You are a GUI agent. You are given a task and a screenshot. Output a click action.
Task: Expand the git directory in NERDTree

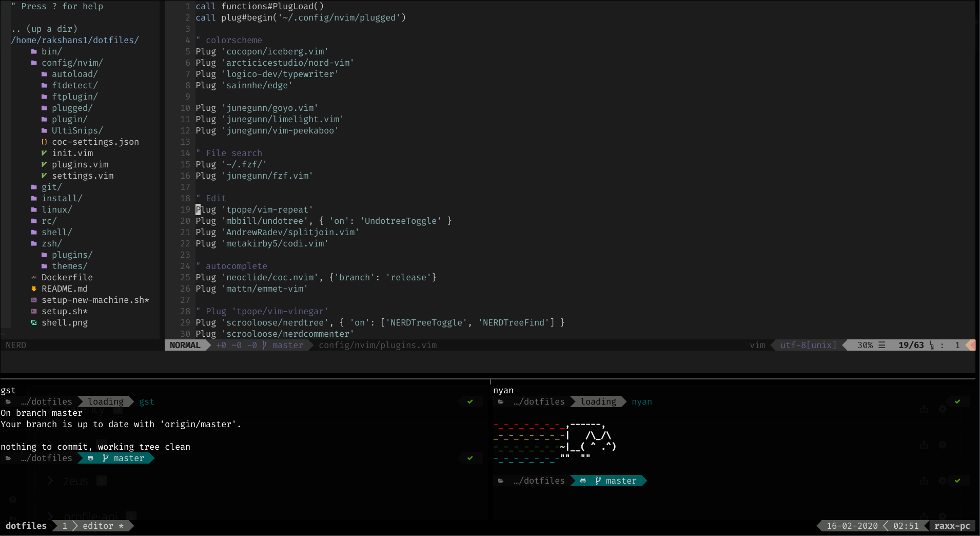(x=51, y=187)
